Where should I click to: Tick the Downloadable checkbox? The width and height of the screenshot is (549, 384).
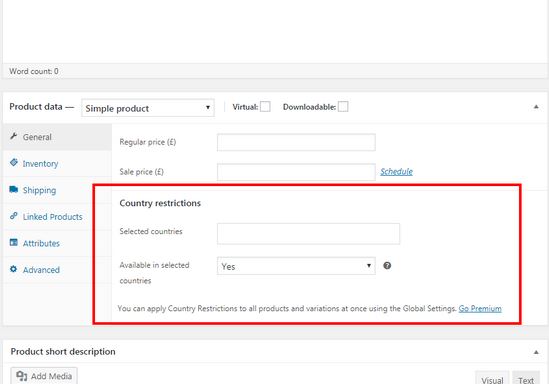click(343, 107)
